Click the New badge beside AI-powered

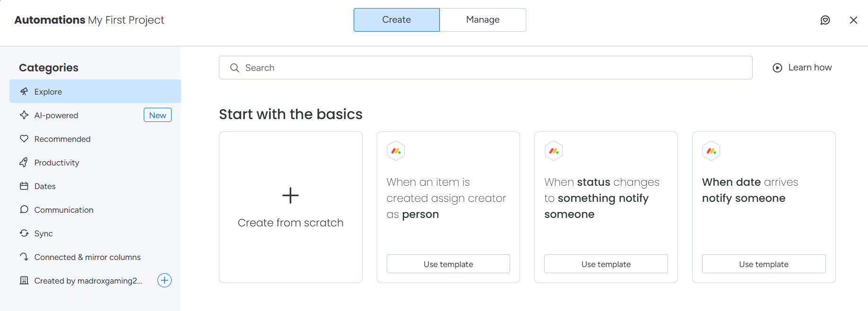click(x=157, y=115)
